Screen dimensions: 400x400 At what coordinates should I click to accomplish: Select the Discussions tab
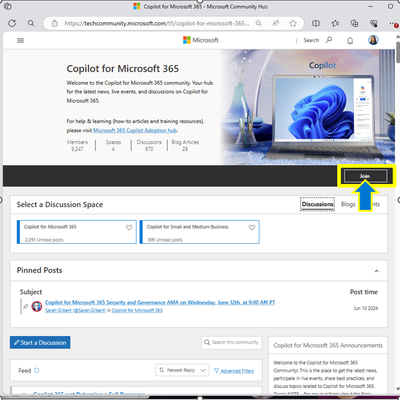[317, 204]
